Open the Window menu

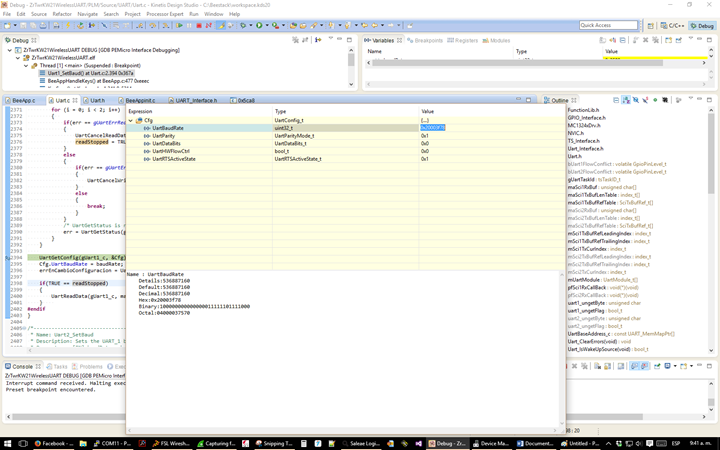pos(214,14)
